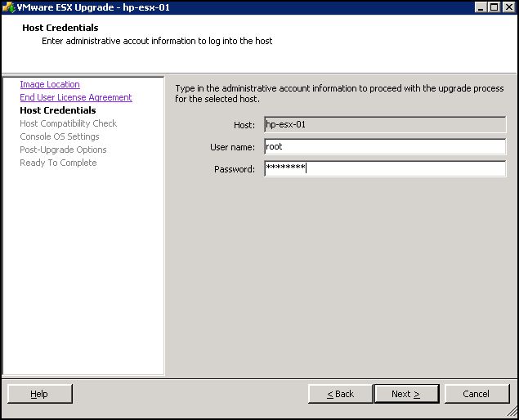
Task: Open the End User License Agreement step
Action: [76, 97]
